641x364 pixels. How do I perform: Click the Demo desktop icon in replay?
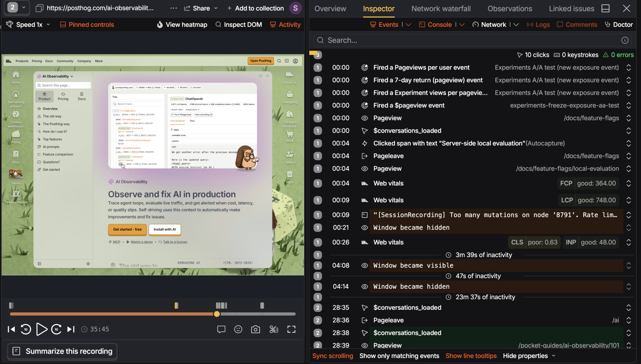[16, 176]
